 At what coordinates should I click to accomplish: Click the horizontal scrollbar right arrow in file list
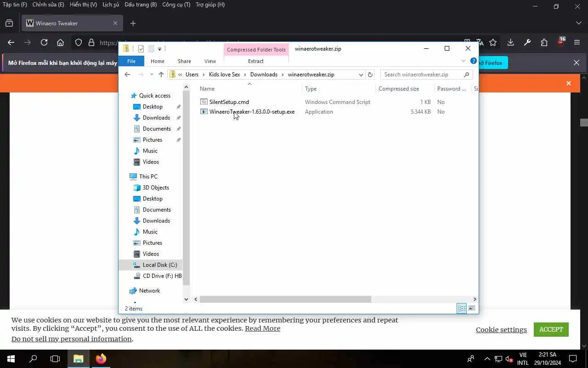point(475,299)
